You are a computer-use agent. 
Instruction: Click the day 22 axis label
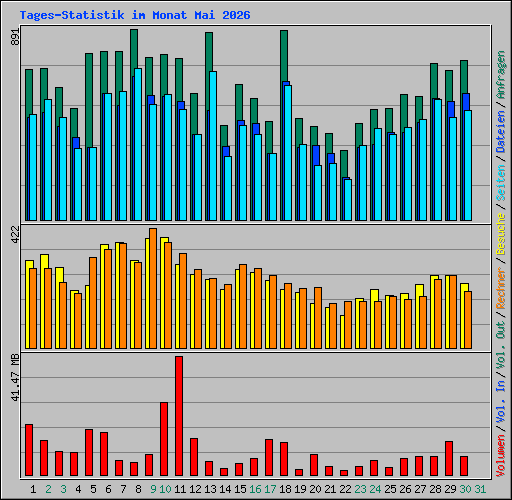345,489
